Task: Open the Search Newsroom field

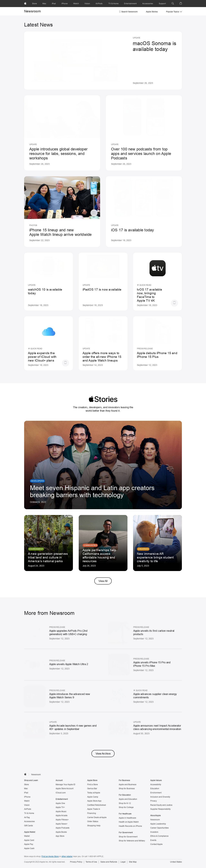Action: [x=128, y=11]
